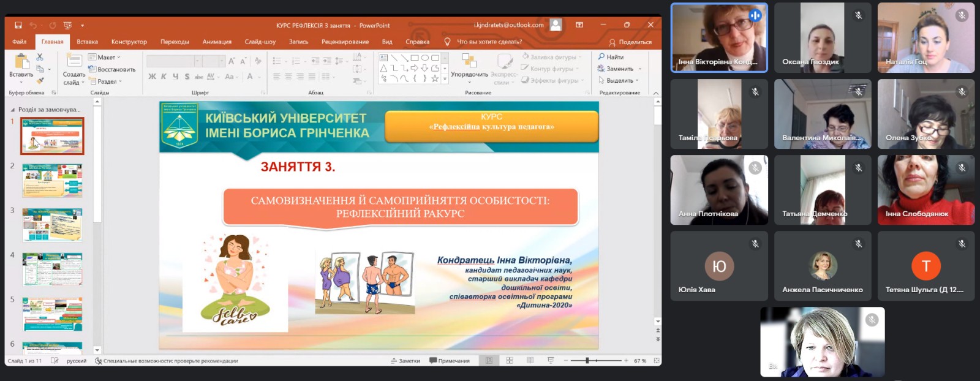Viewport: 980px width, 381px height.
Task: Expand Раздел section dropdown
Action: 105,81
